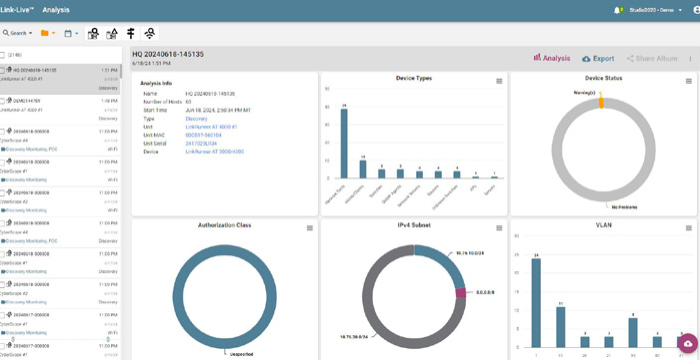700x360 pixels.
Task: Check the HQ 20240618-145135 row checkbox
Action: [2, 70]
